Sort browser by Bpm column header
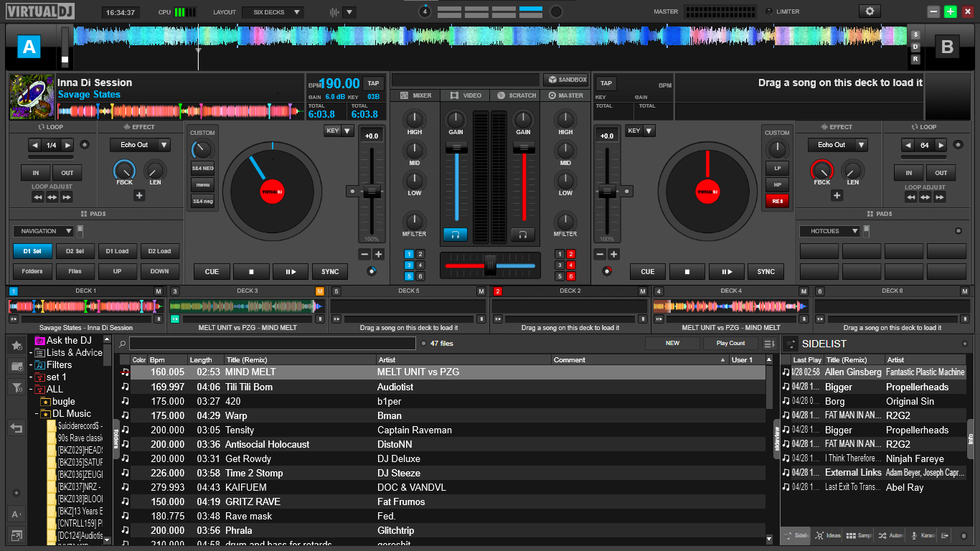 (x=166, y=359)
